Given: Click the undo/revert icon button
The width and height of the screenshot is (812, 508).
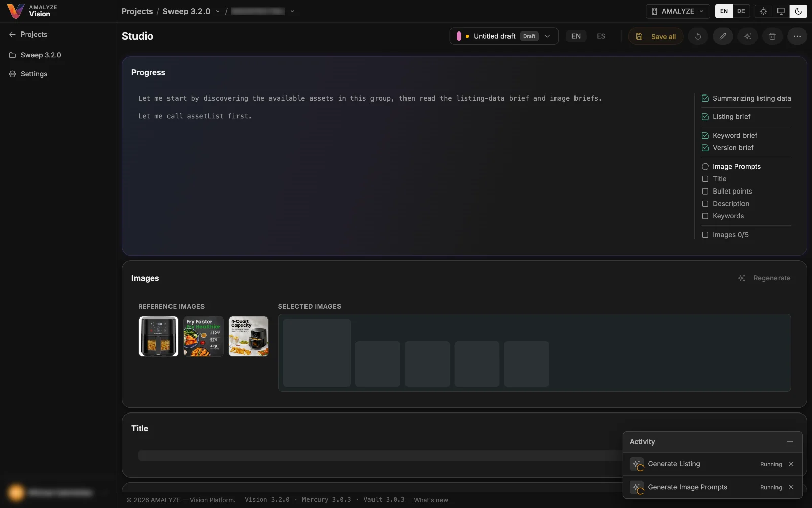Looking at the screenshot, I should click(x=698, y=36).
